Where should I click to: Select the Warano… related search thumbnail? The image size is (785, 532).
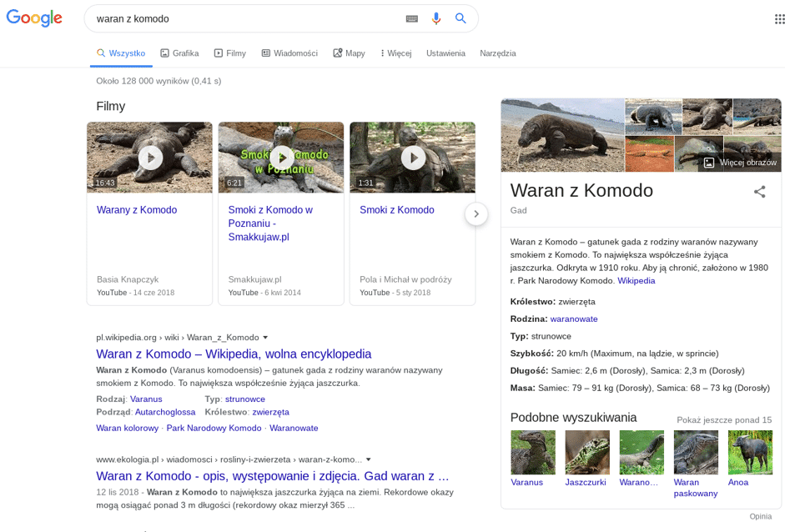click(x=642, y=453)
